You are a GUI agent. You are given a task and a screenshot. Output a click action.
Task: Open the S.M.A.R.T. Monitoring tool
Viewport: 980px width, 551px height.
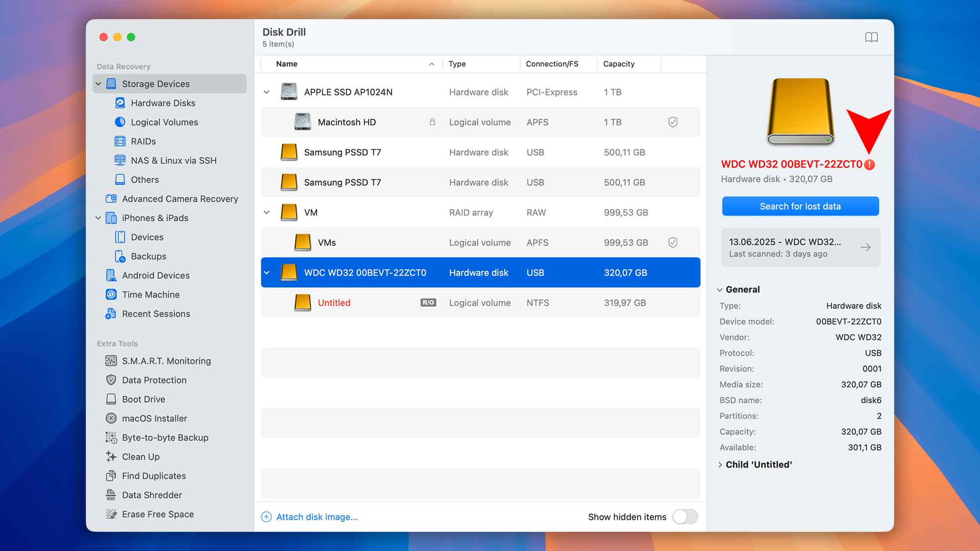click(x=167, y=361)
